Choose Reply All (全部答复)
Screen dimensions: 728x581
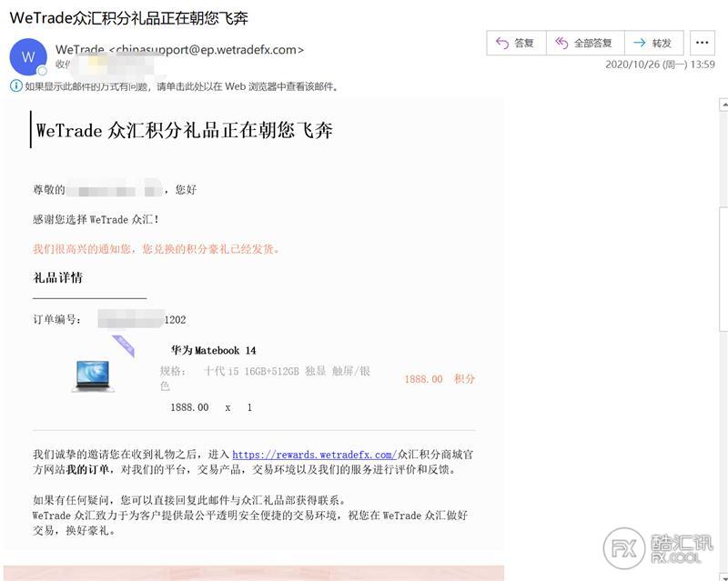point(585,43)
